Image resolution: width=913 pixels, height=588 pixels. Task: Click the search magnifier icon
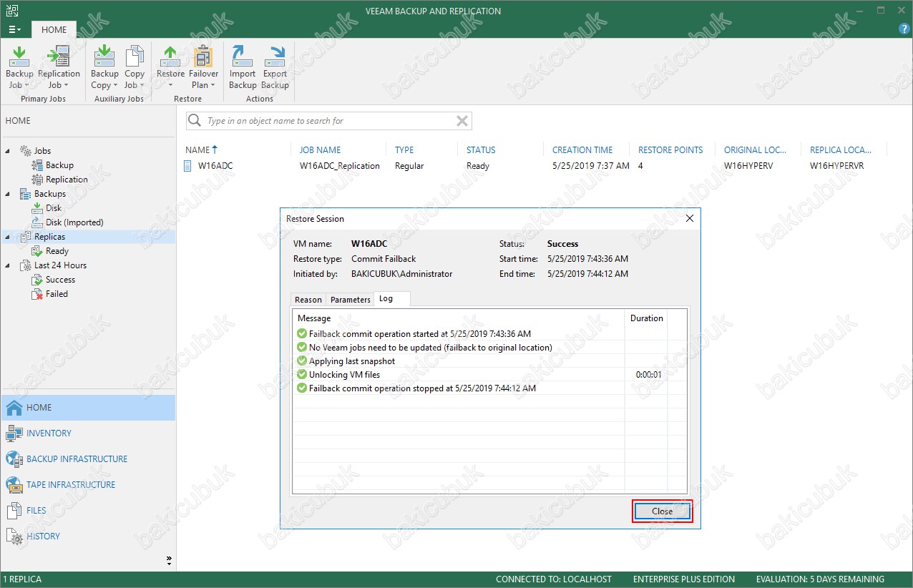(195, 121)
